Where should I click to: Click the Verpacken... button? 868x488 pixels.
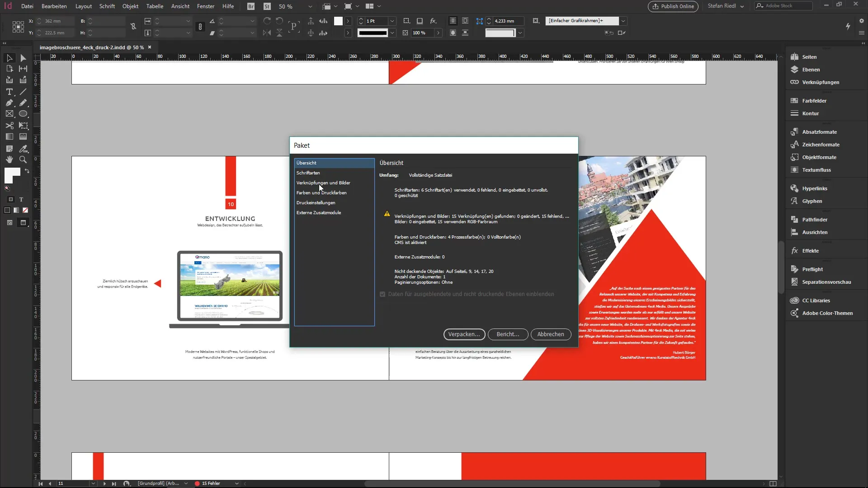pos(464,334)
